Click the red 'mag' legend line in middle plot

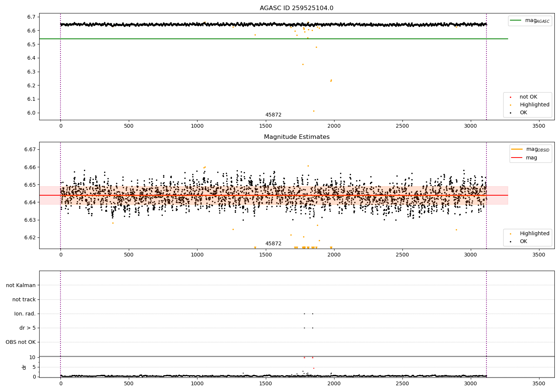(517, 158)
